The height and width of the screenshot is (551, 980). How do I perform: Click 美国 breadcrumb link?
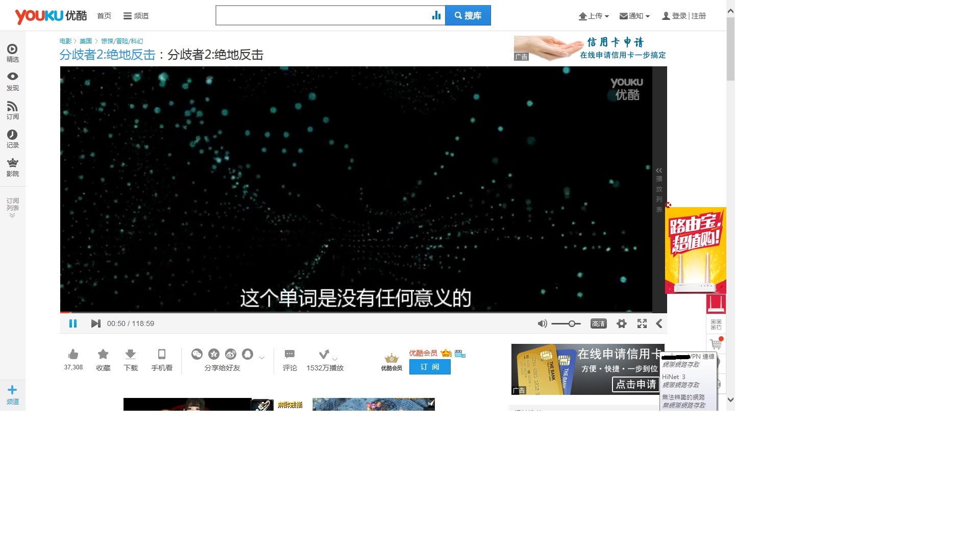[86, 41]
